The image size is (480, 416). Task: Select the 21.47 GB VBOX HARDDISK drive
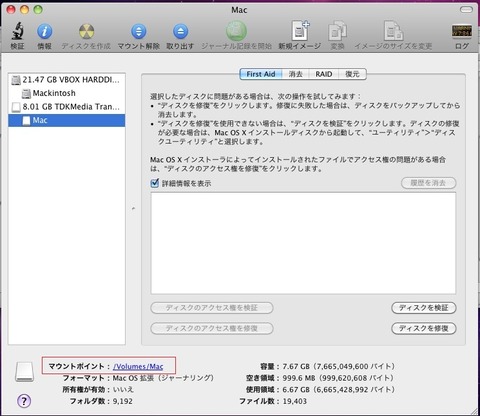(67, 80)
